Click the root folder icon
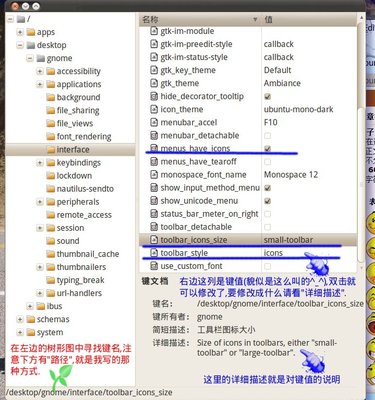The width and height of the screenshot is (375, 400). (21, 19)
